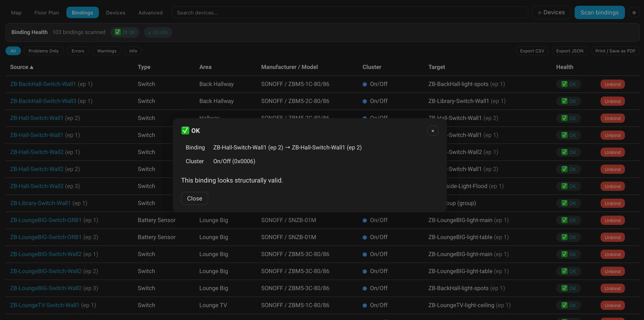Click the 28 OK health badge
Viewport: 644px width, 320px height.
click(x=125, y=32)
